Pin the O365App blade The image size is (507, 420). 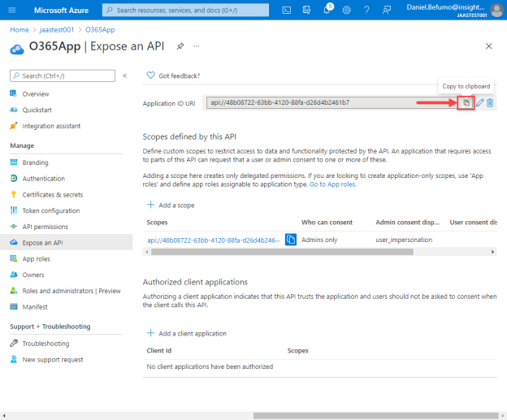pyautogui.click(x=180, y=46)
